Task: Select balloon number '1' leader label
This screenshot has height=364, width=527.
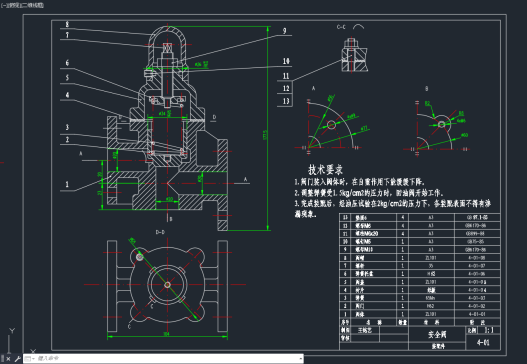Action: point(67,184)
